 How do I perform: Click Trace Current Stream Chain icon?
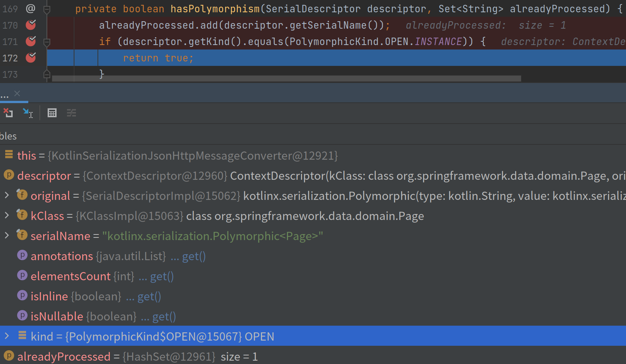[x=71, y=113]
